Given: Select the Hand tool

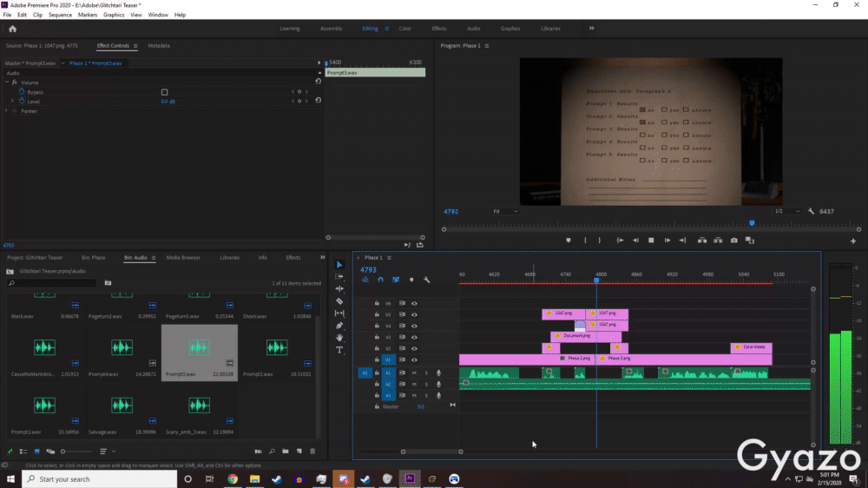Looking at the screenshot, I should [339, 337].
